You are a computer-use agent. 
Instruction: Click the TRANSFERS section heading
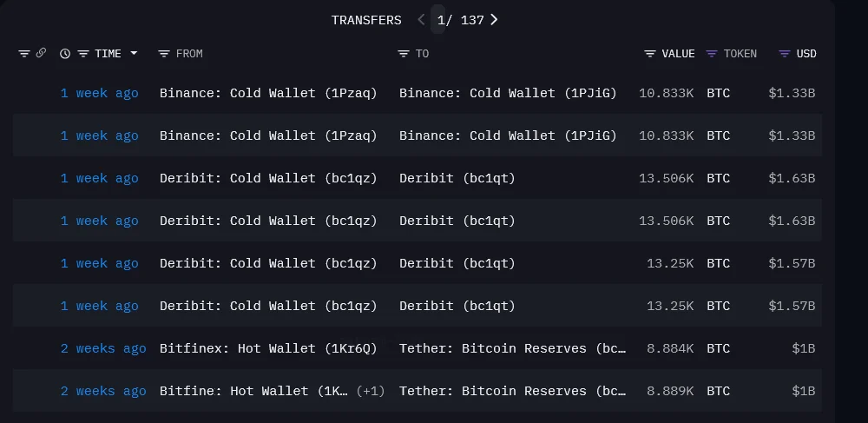click(x=366, y=20)
